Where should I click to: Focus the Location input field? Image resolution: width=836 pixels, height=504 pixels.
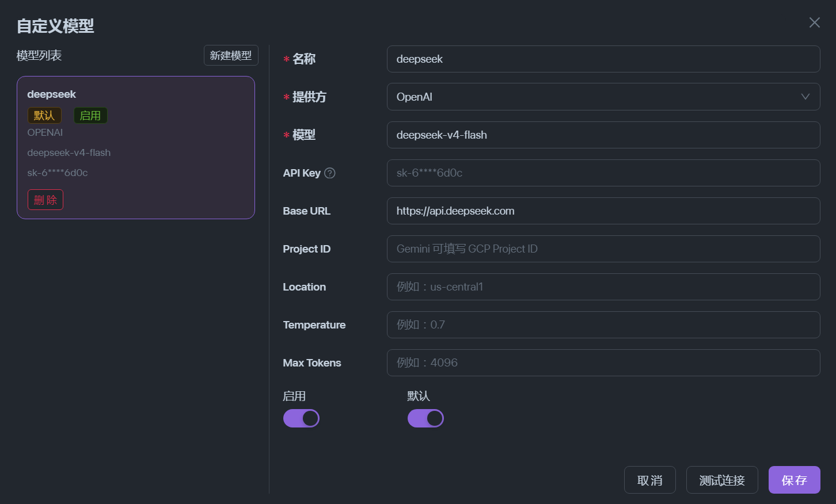click(603, 287)
